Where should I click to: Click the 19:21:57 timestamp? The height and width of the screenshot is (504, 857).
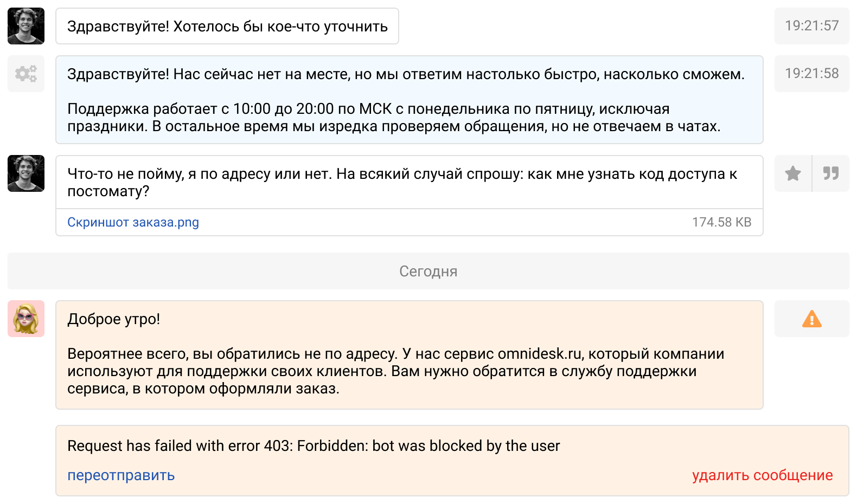[811, 26]
